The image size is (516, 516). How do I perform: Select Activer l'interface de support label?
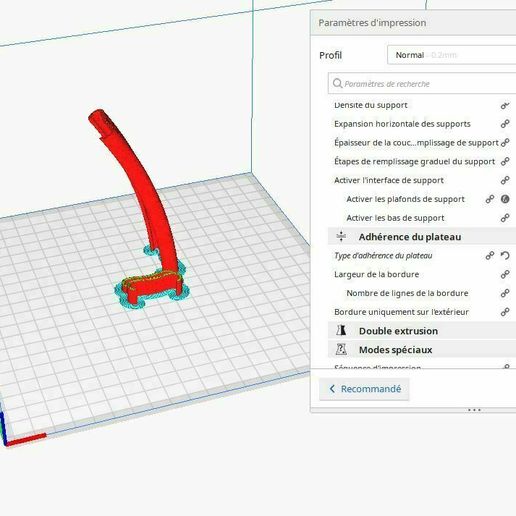click(389, 180)
